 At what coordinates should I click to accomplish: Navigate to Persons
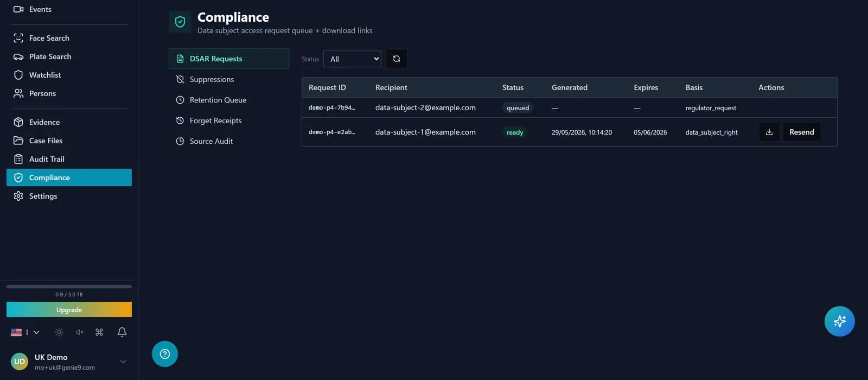click(69, 93)
